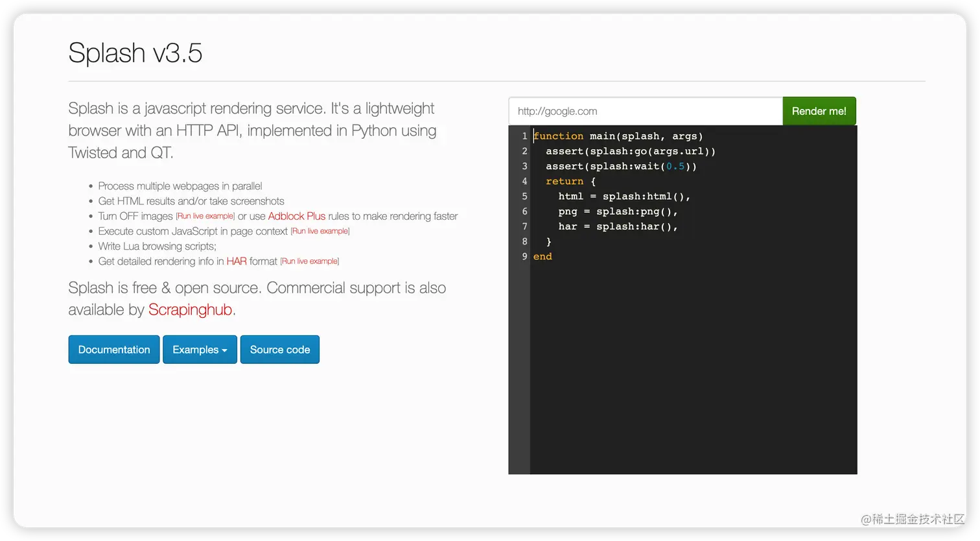Place cursor on 'assert(splash:go(args.url))' line
This screenshot has height=541, width=980.
[631, 151]
